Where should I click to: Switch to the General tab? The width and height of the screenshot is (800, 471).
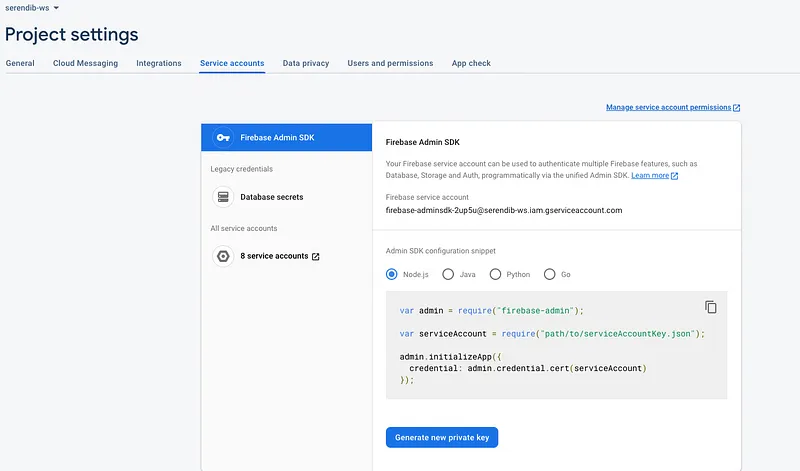coord(20,63)
